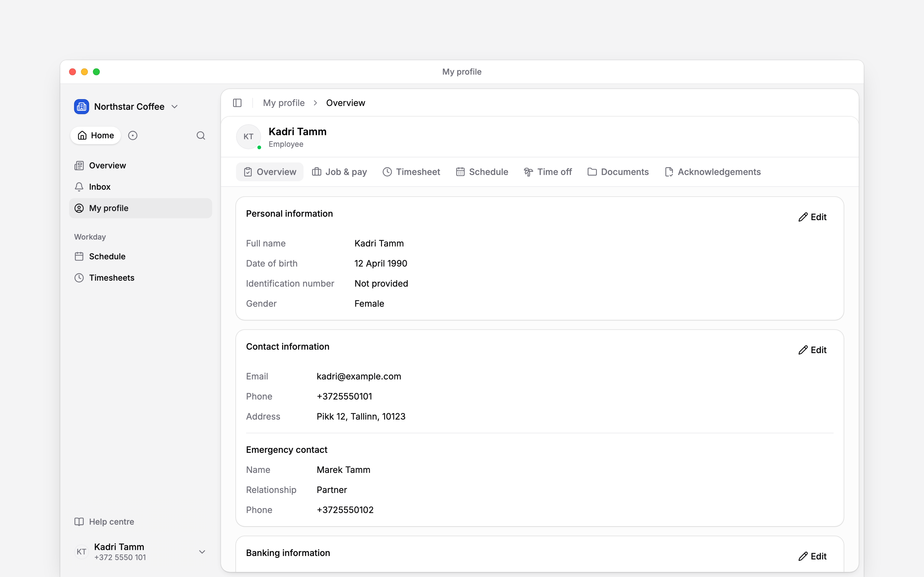Click the search magnifier icon in sidebar
Screen dimensions: 924x577
[201, 135]
